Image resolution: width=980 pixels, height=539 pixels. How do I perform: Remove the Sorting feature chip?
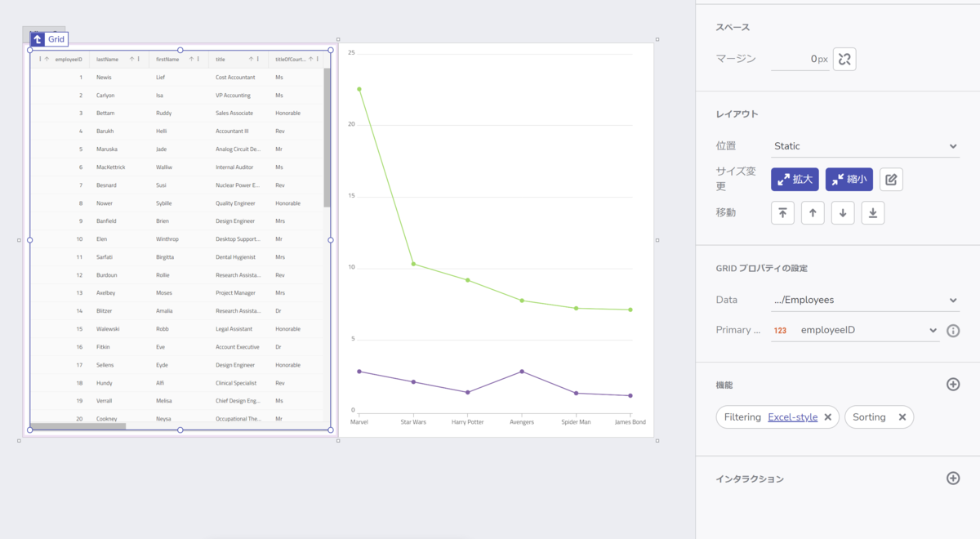tap(902, 416)
